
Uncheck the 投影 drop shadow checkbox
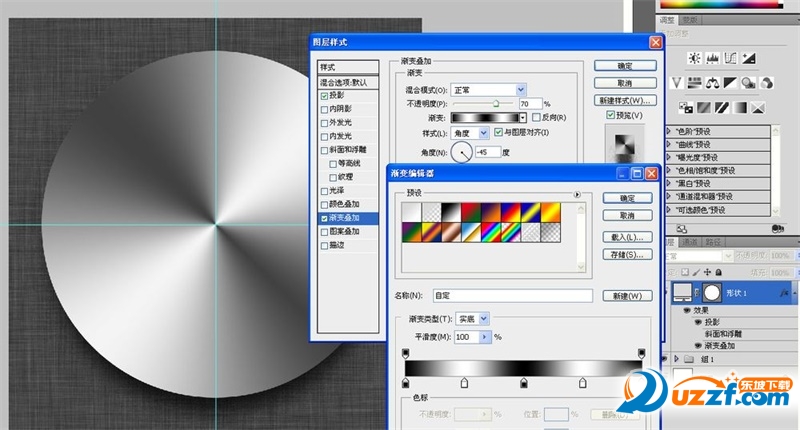324,96
